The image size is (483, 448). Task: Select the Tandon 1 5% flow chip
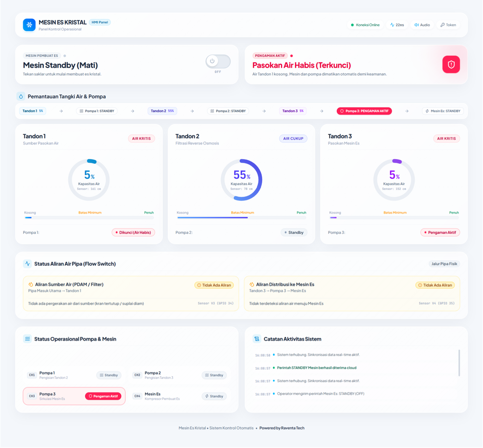tap(33, 111)
